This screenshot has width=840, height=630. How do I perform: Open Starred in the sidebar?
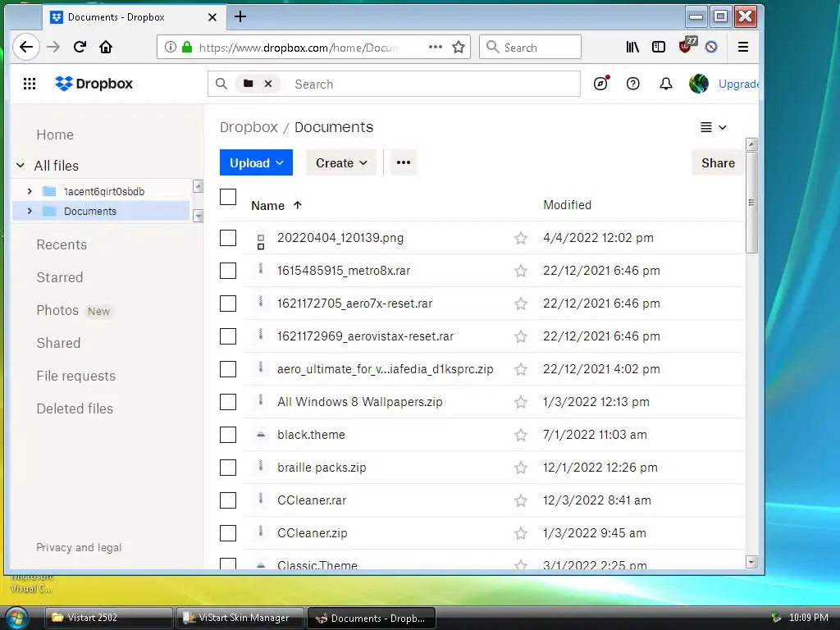[60, 277]
